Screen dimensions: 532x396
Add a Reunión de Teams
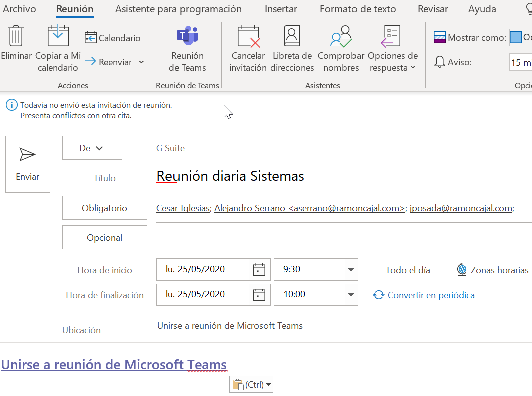[188, 48]
